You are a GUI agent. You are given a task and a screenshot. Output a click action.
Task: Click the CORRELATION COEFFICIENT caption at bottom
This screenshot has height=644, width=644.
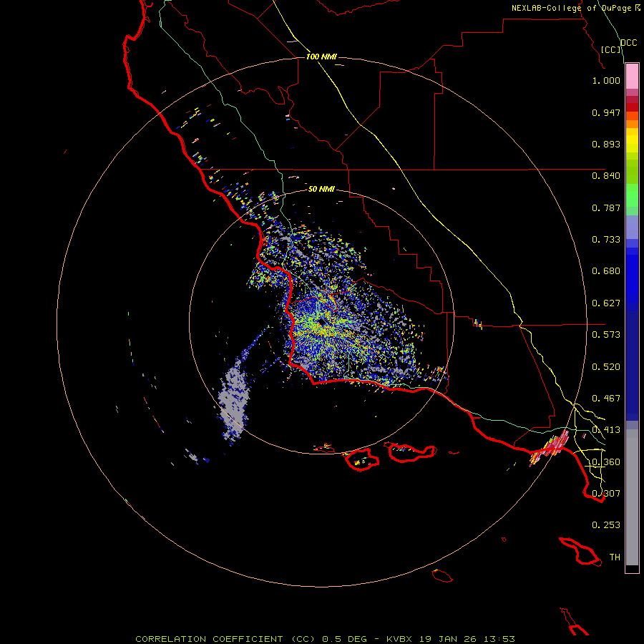[325, 639]
